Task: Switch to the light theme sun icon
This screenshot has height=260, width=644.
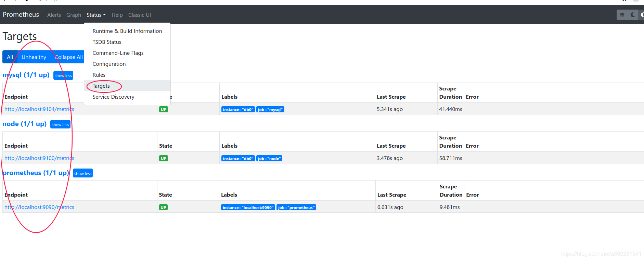Action: [622, 15]
